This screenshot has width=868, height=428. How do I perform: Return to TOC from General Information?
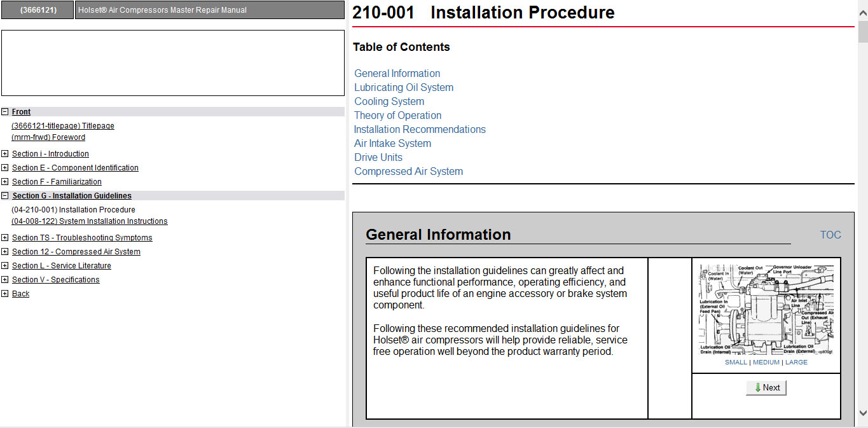point(830,235)
